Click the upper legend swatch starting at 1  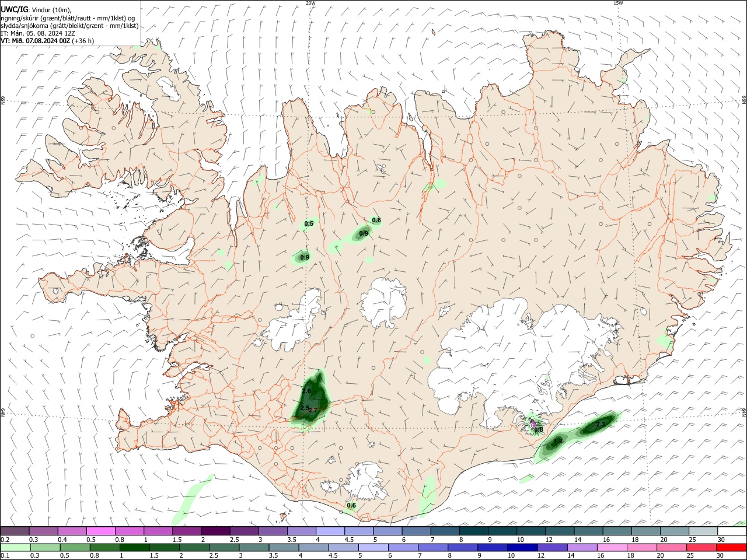coord(158,531)
